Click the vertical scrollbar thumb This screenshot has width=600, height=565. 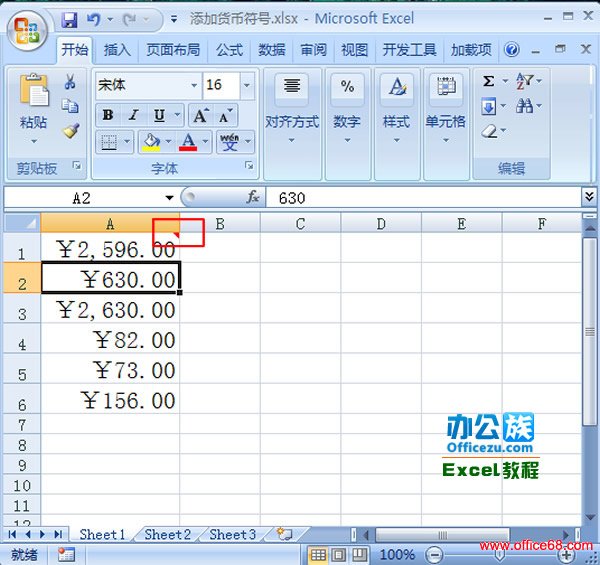point(590,331)
